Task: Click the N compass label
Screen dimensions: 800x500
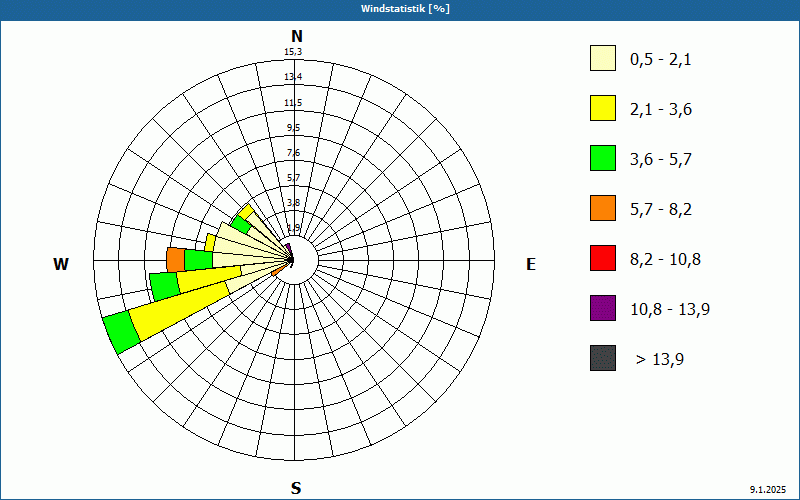Action: (296, 36)
